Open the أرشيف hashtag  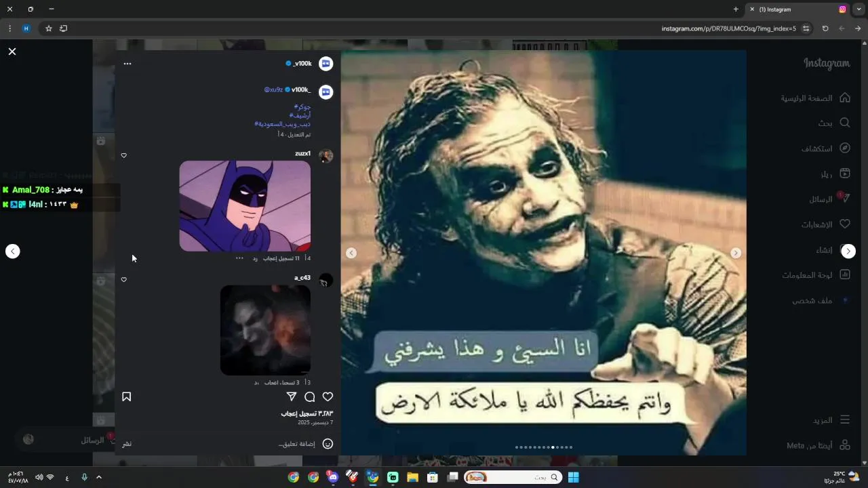pos(300,116)
